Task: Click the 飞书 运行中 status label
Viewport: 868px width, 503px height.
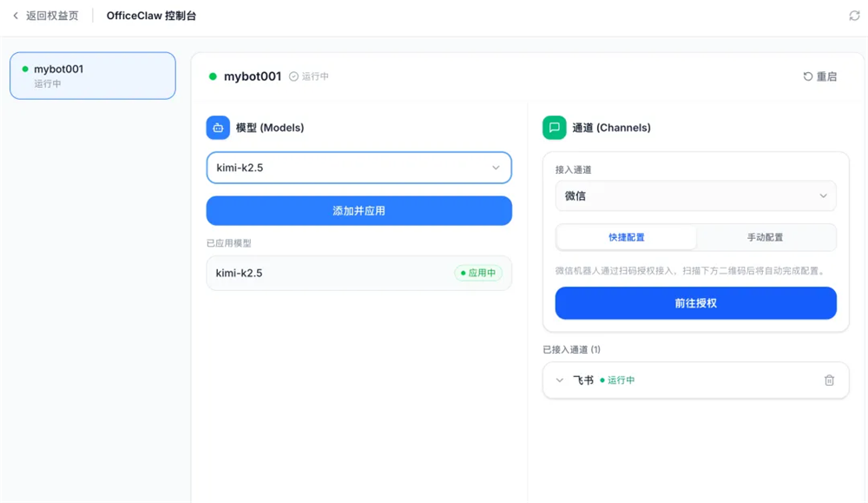Action: pyautogui.click(x=617, y=380)
